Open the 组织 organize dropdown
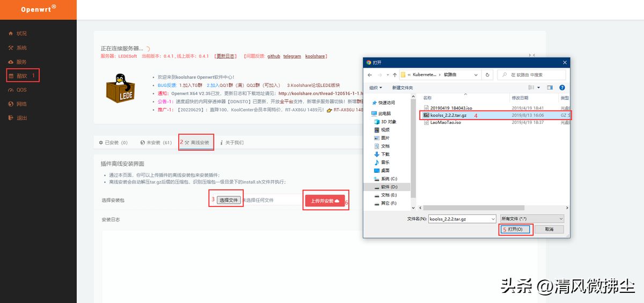The image size is (644, 303). point(376,87)
